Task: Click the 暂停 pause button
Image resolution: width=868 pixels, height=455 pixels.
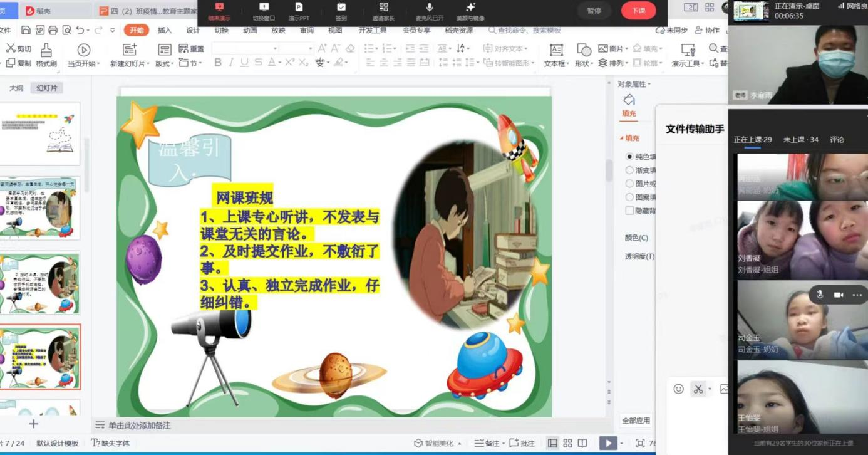Action: tap(594, 10)
